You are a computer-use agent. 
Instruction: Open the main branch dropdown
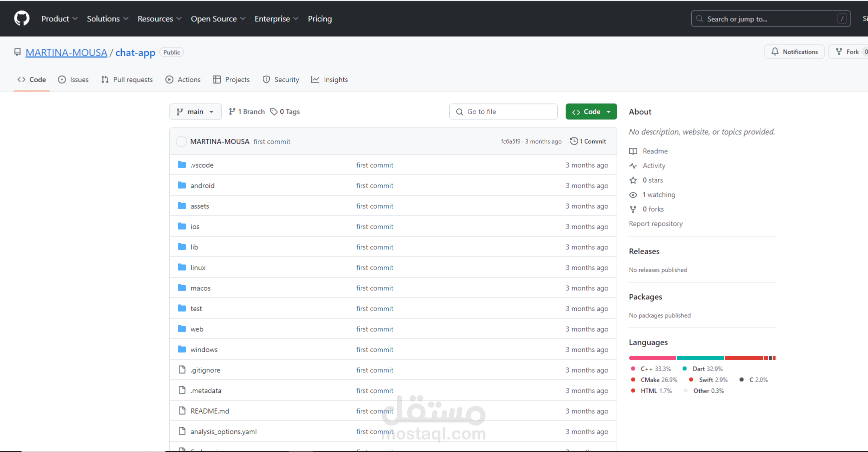195,111
